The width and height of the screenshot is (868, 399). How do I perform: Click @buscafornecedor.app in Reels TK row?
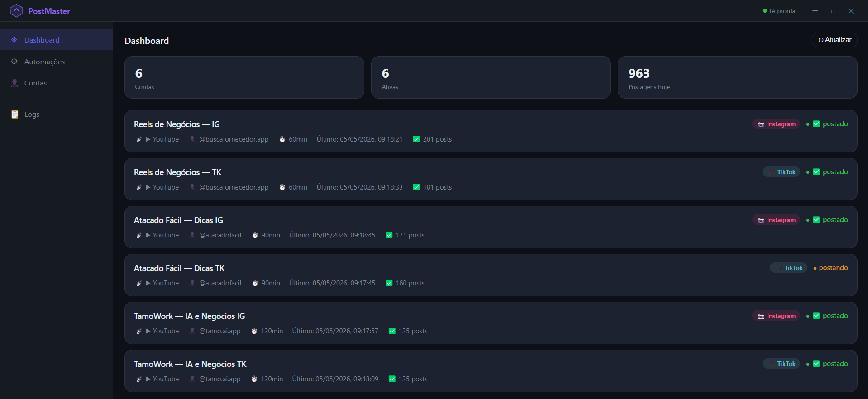coord(234,187)
